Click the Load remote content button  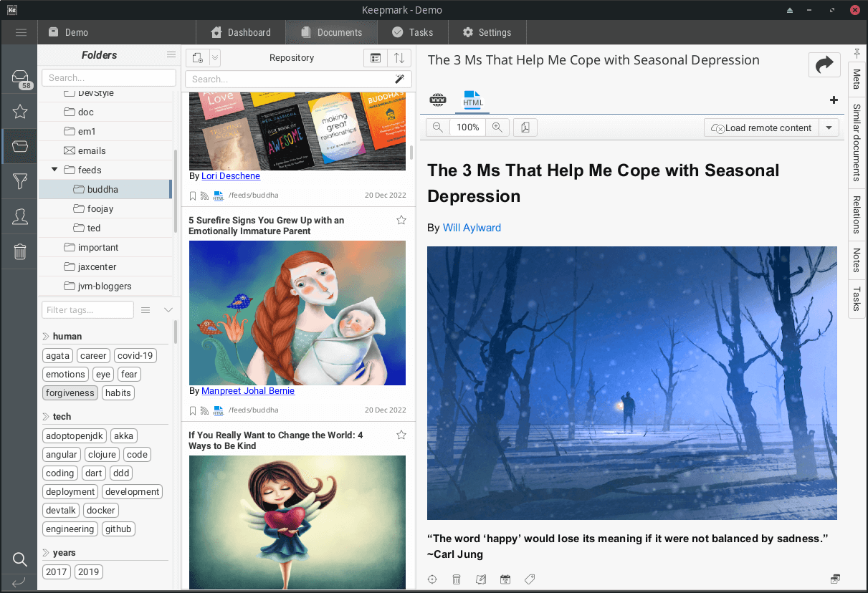(x=761, y=127)
